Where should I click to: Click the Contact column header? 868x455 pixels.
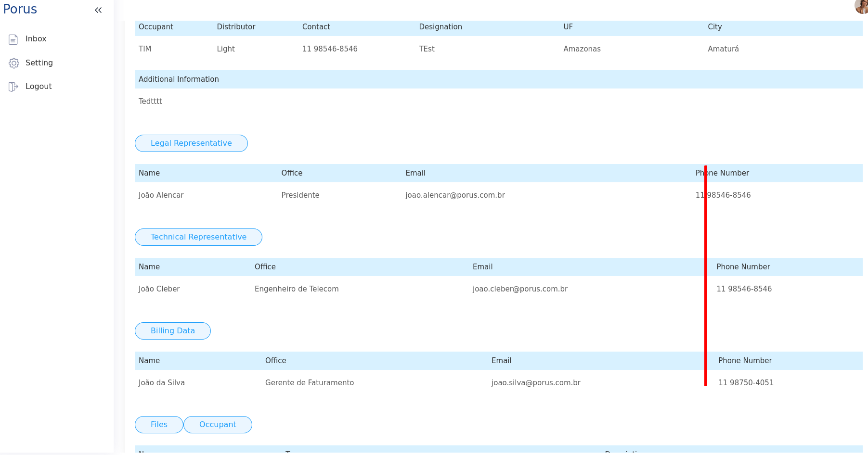coord(316,27)
